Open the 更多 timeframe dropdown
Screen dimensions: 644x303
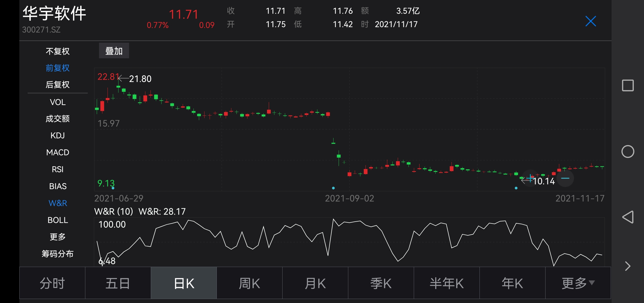click(x=578, y=283)
